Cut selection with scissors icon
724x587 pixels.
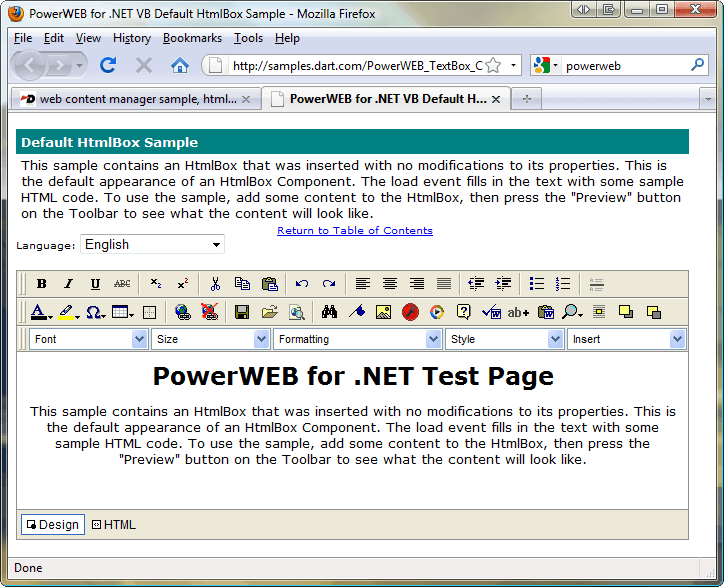[215, 284]
